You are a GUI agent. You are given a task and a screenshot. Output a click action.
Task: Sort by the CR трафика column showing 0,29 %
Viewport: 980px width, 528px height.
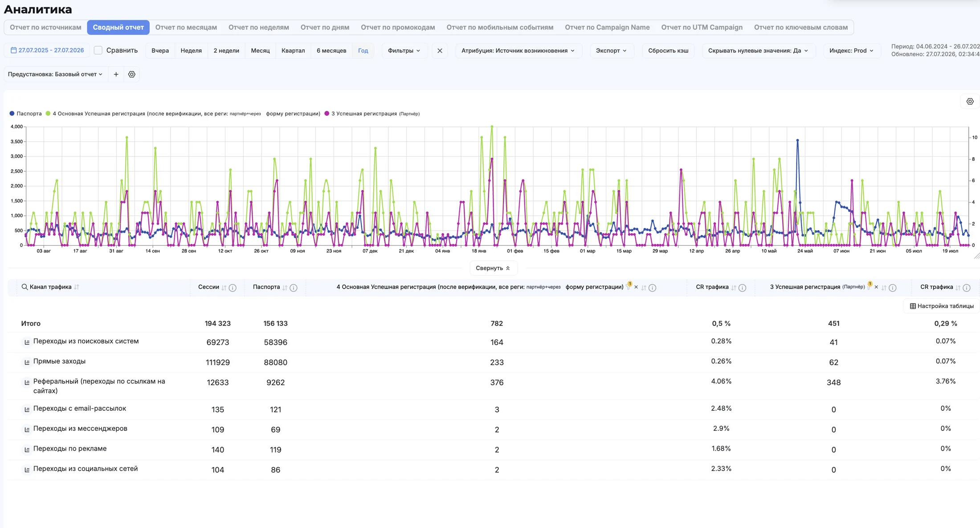(958, 288)
